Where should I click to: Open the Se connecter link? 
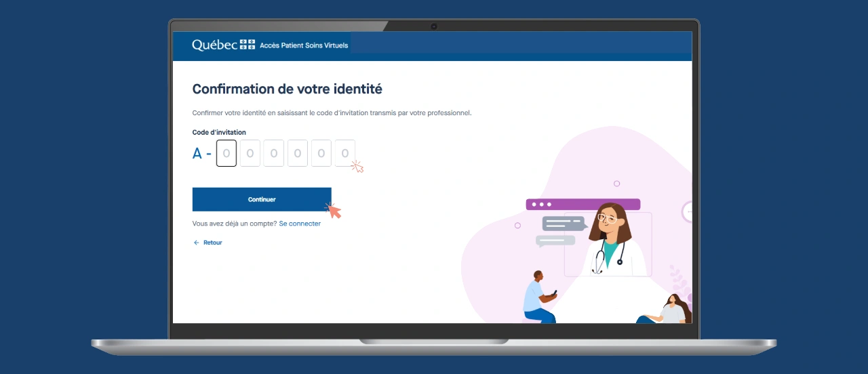(x=300, y=224)
